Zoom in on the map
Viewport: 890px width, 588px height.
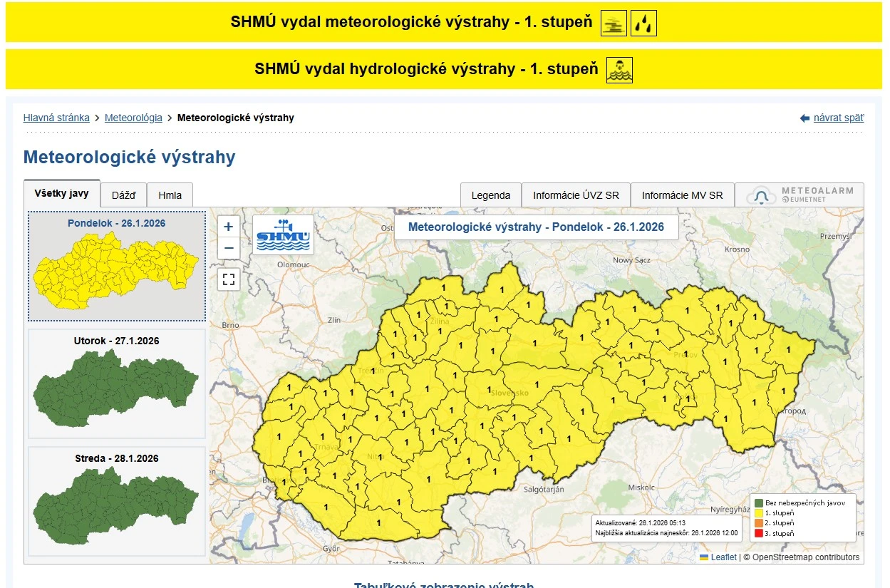tap(228, 227)
